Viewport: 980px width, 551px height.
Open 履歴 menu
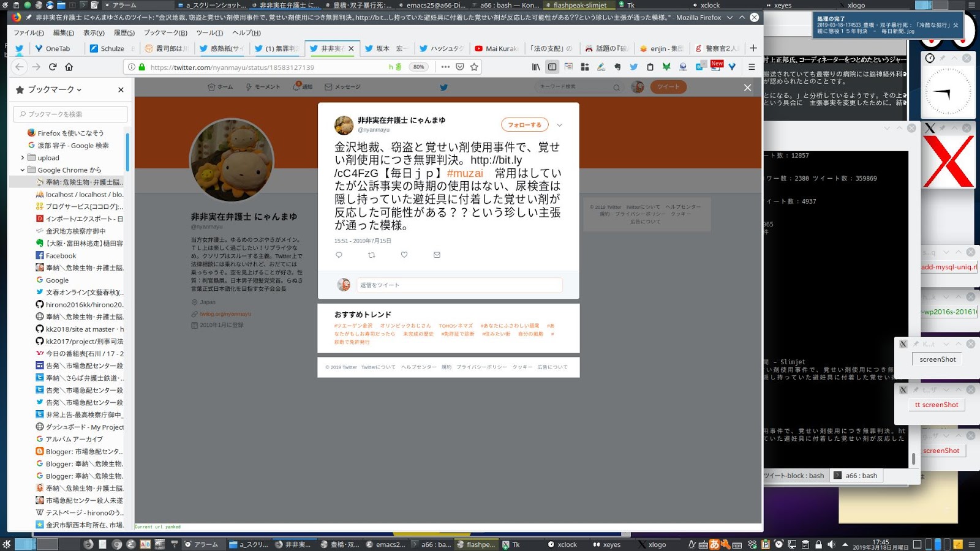tap(124, 32)
